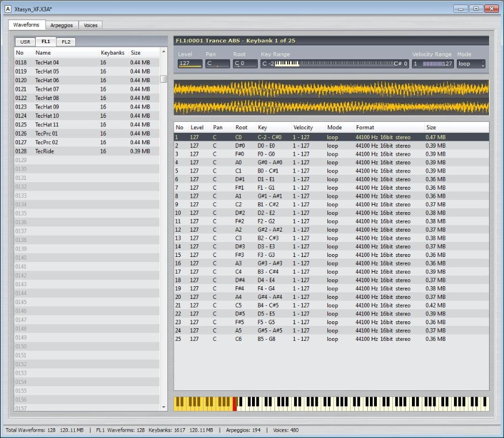Click the Level field showing 127
Screen dimensions: 504x438
click(x=190, y=64)
